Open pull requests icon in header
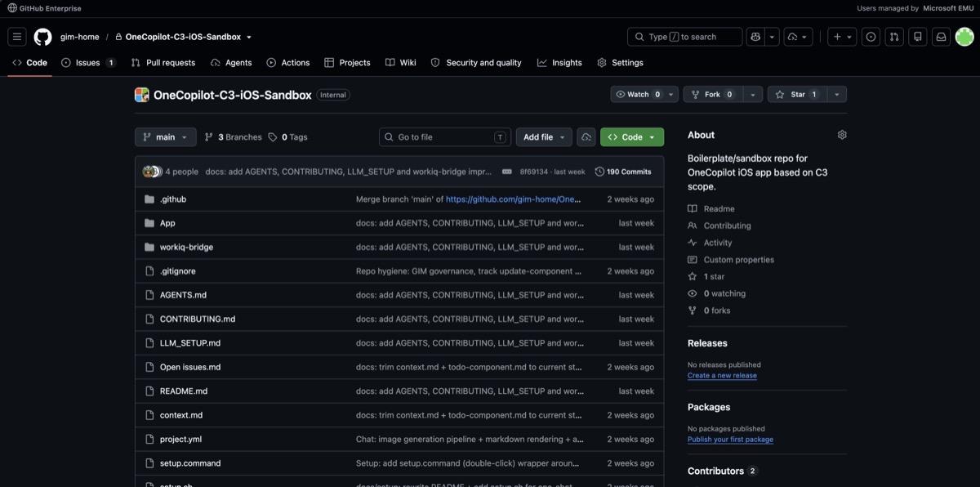This screenshot has width=980, height=487. tap(894, 37)
